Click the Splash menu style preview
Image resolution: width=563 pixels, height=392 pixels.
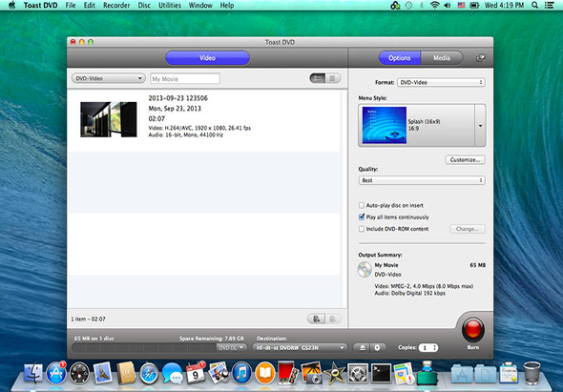385,125
